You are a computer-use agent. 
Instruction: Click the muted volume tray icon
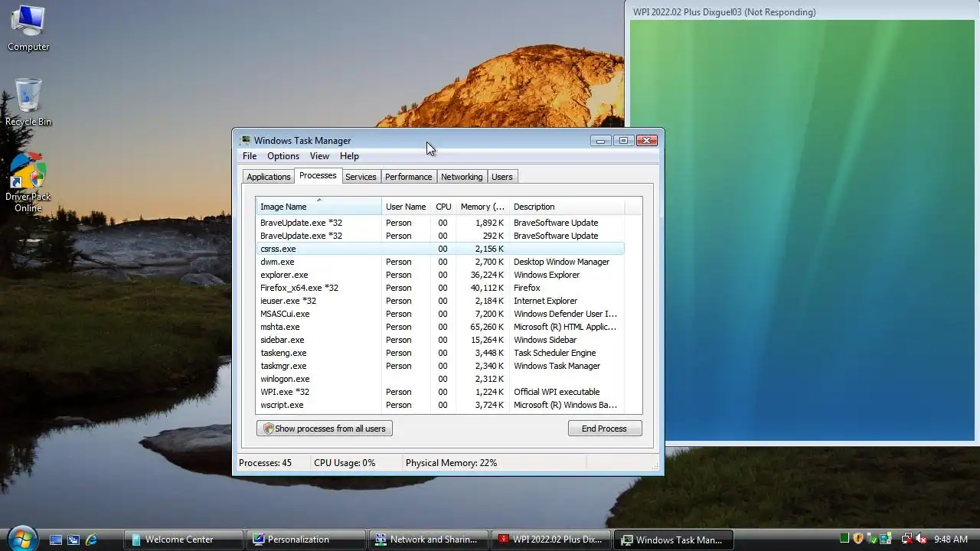pyautogui.click(x=920, y=539)
